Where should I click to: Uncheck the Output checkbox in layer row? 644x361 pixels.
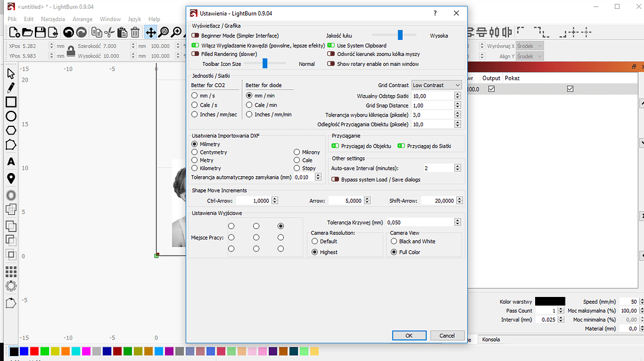pos(492,89)
